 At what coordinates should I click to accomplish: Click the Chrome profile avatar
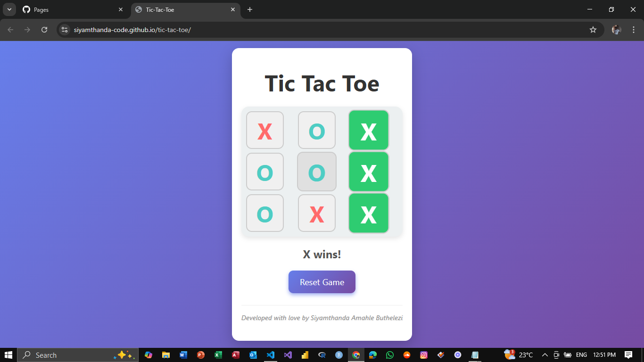click(x=616, y=30)
